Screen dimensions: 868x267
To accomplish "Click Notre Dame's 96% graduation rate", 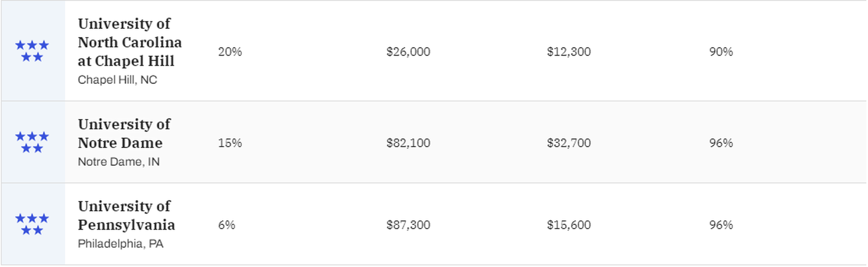I will [x=721, y=143].
